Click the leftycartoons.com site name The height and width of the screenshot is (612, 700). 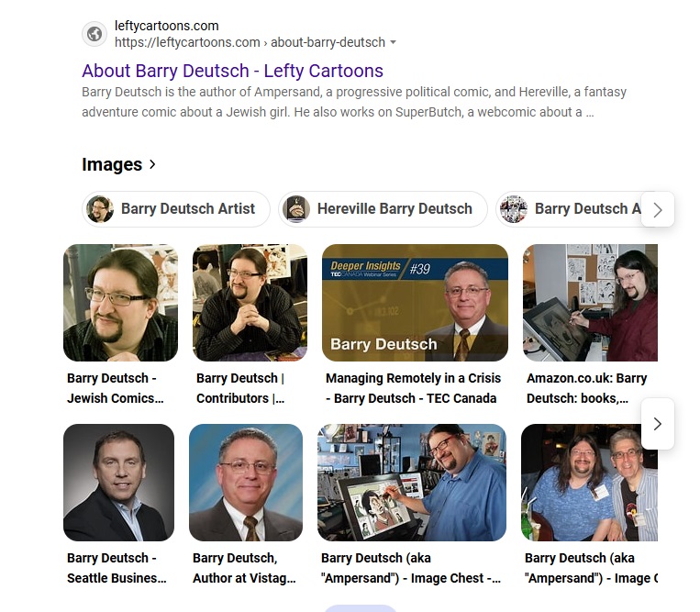[167, 26]
